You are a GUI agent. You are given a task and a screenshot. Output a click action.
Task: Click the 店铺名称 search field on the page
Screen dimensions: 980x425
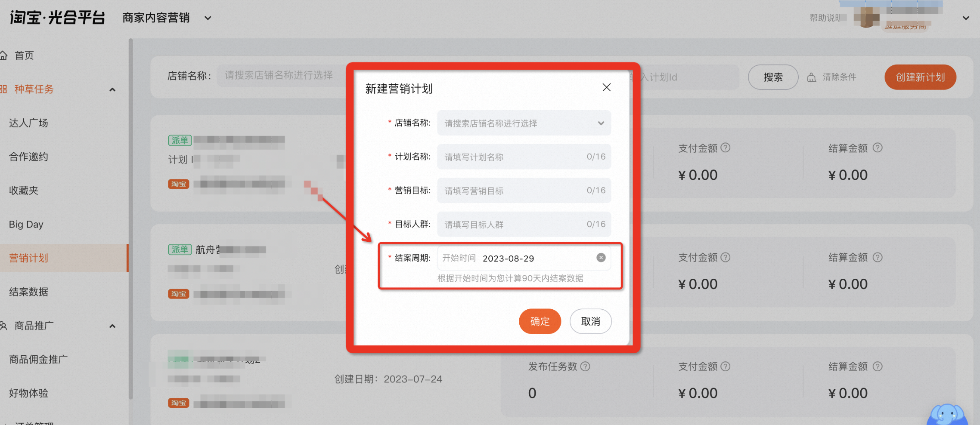tap(282, 76)
